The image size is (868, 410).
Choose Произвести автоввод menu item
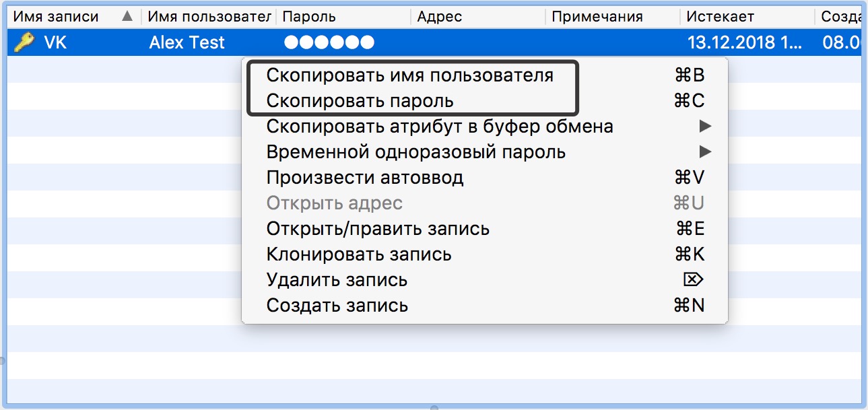click(365, 178)
